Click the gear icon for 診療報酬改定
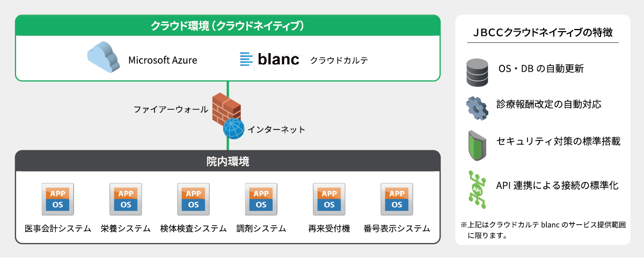 coord(477,107)
